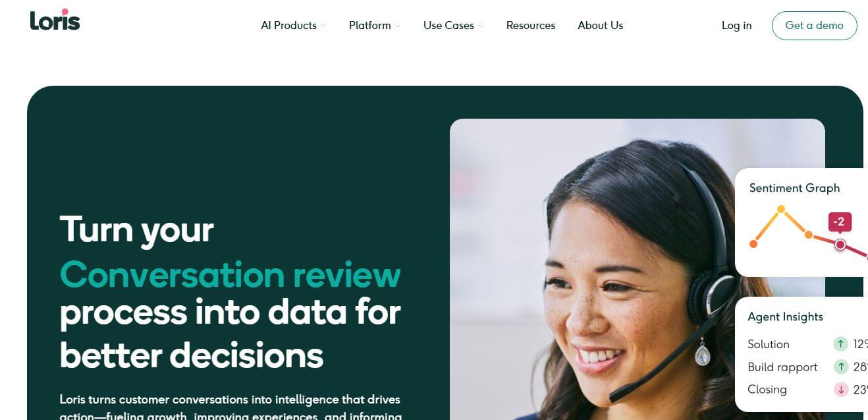The image size is (868, 420).
Task: Open the AI Products menu label
Action: coord(288,26)
